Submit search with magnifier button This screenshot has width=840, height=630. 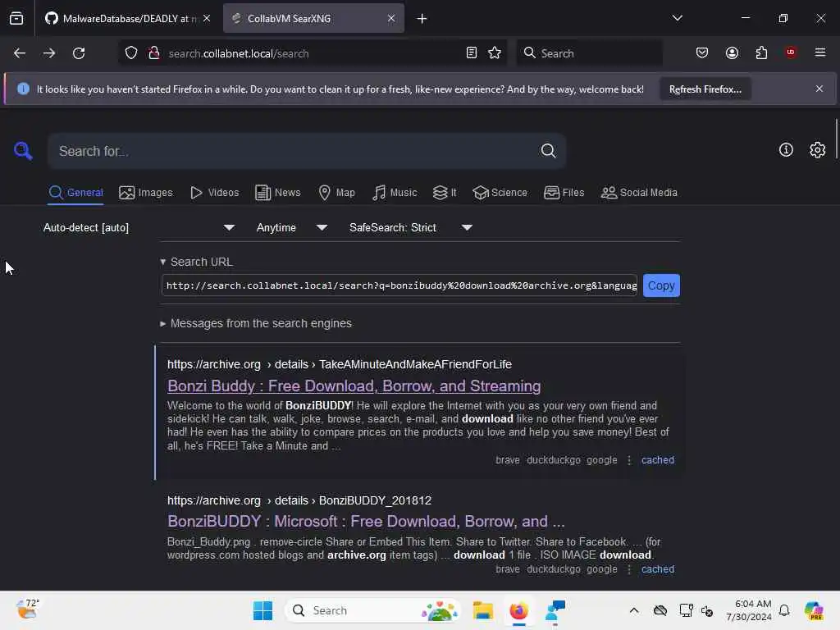[548, 151]
